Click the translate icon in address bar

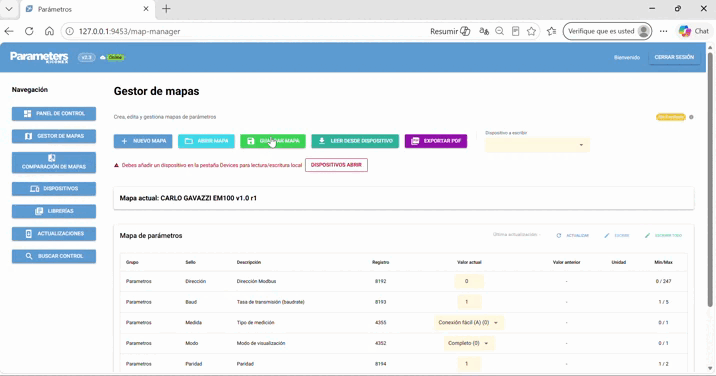tap(484, 31)
